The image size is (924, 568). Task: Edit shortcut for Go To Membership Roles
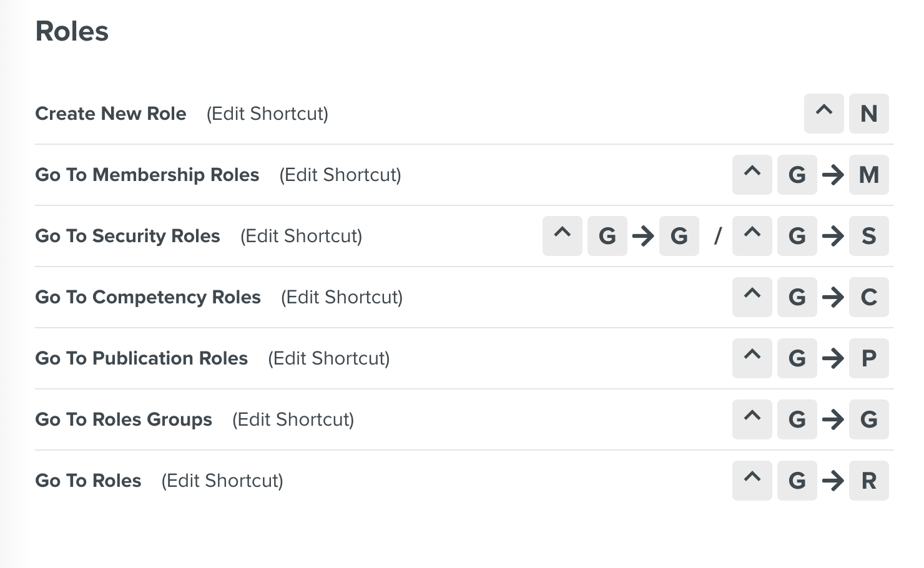pyautogui.click(x=340, y=175)
